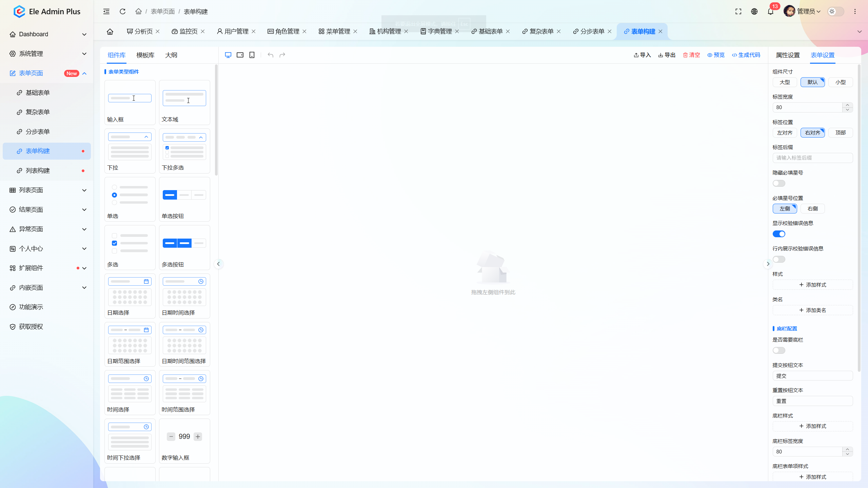Switch to desktop preview mode icon
The width and height of the screenshot is (868, 488).
tap(228, 55)
